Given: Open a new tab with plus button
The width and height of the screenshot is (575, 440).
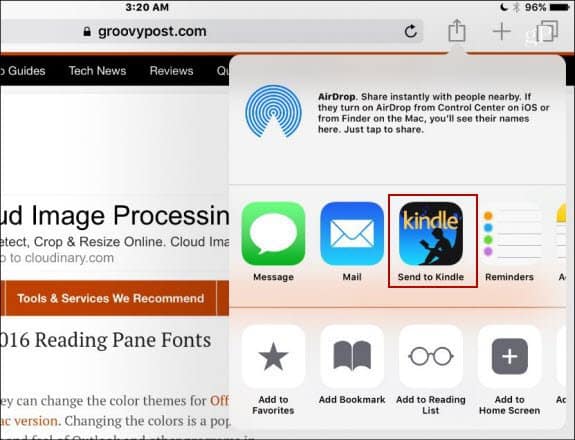Looking at the screenshot, I should [502, 31].
